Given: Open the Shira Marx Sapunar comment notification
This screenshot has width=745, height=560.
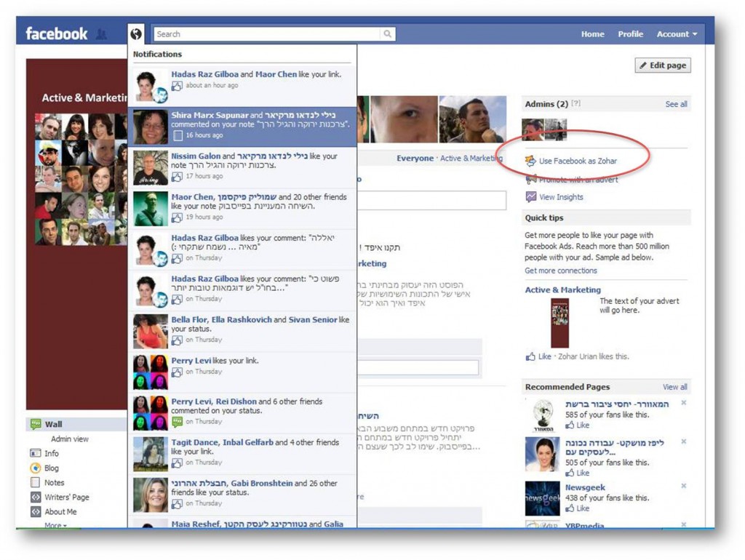Looking at the screenshot, I should pos(242,127).
